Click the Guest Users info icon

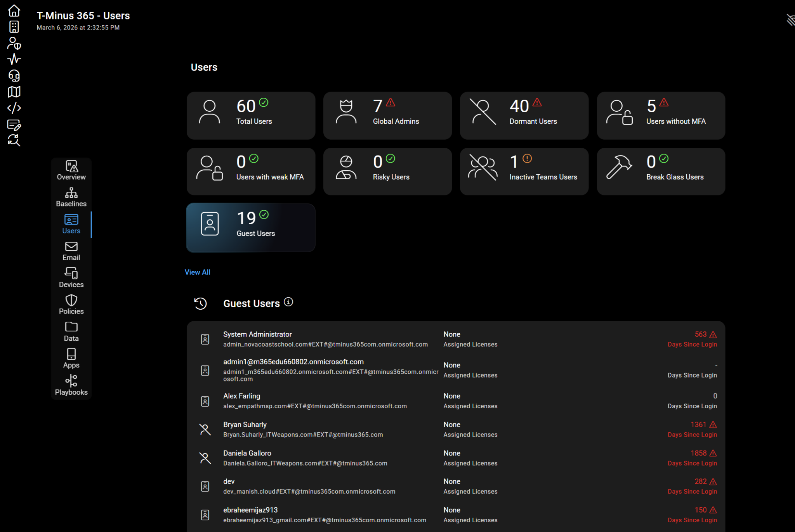pos(288,302)
